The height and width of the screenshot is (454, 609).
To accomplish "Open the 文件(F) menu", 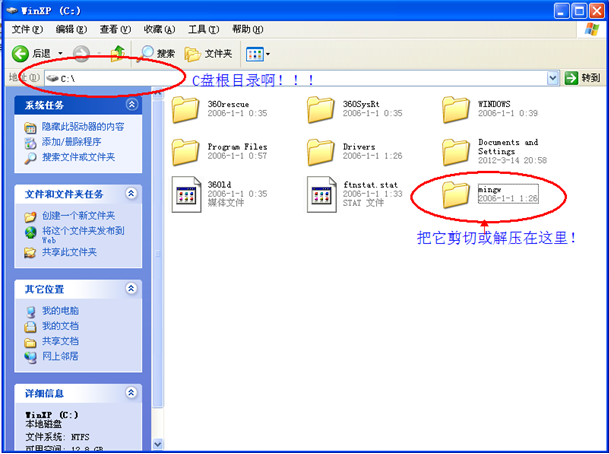I will point(27,30).
